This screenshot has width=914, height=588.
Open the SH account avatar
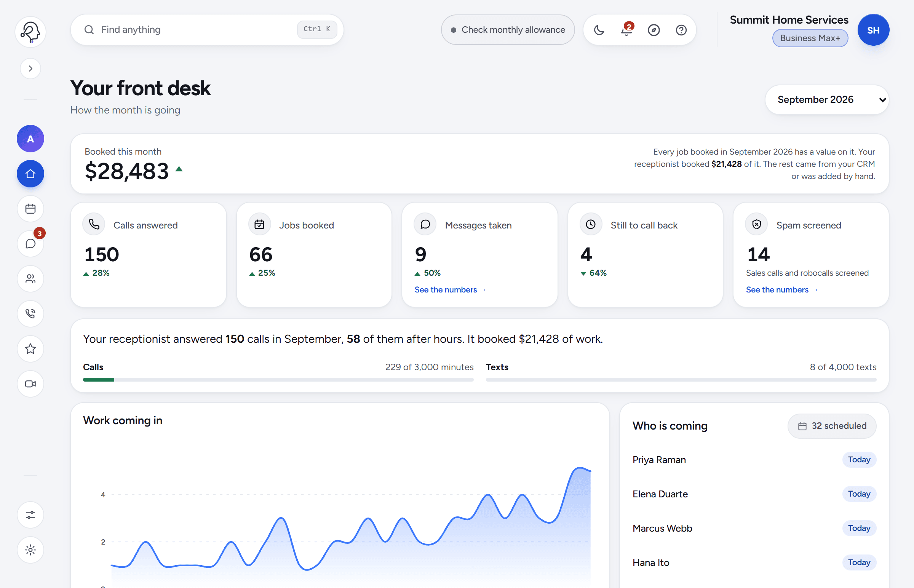pyautogui.click(x=873, y=30)
